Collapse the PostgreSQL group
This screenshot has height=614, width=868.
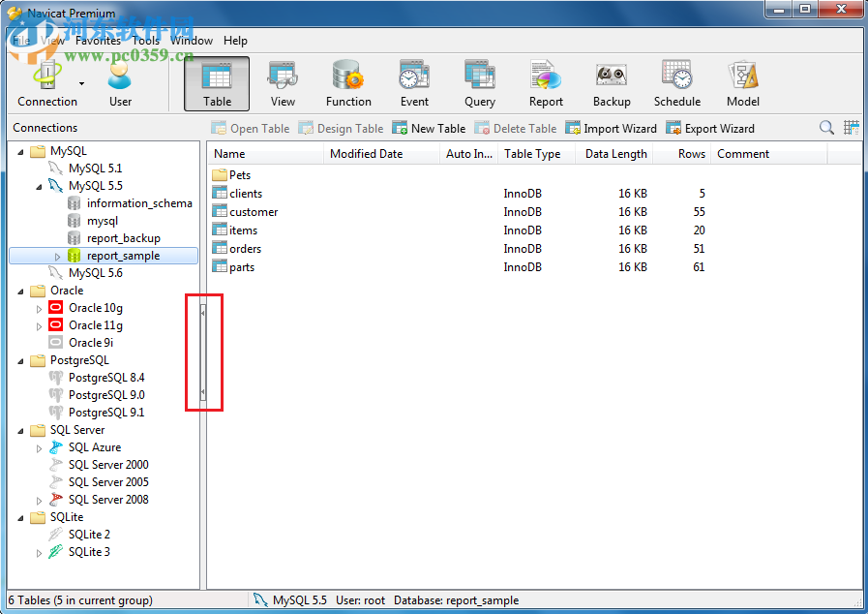click(x=20, y=361)
